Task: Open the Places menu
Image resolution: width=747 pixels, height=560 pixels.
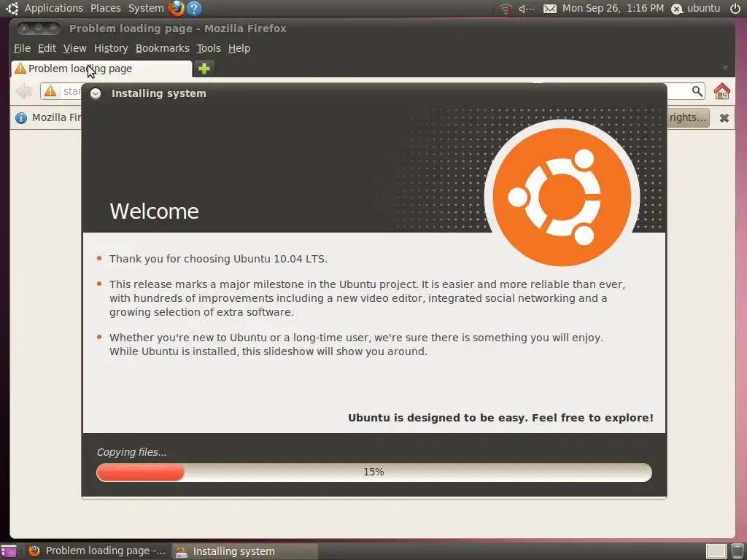Action: pyautogui.click(x=105, y=8)
